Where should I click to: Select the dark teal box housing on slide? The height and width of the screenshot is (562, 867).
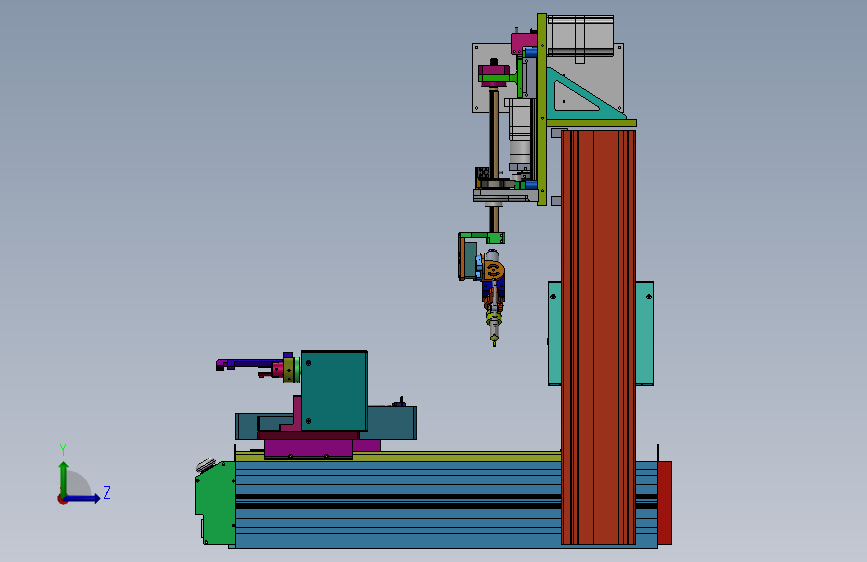pos(334,391)
